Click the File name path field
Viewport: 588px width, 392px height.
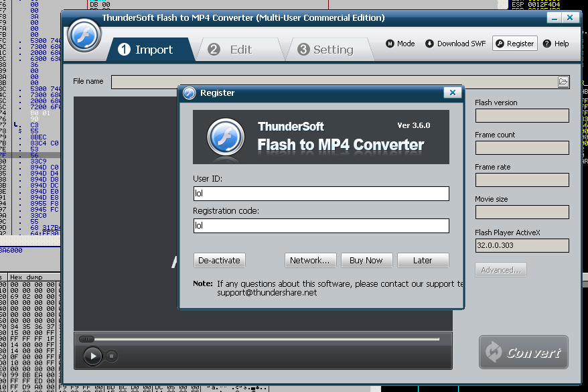click(x=334, y=82)
